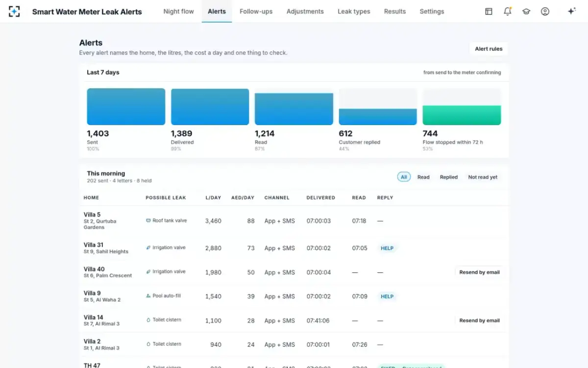Open the Leak types tab
This screenshot has width=588, height=368.
(354, 11)
